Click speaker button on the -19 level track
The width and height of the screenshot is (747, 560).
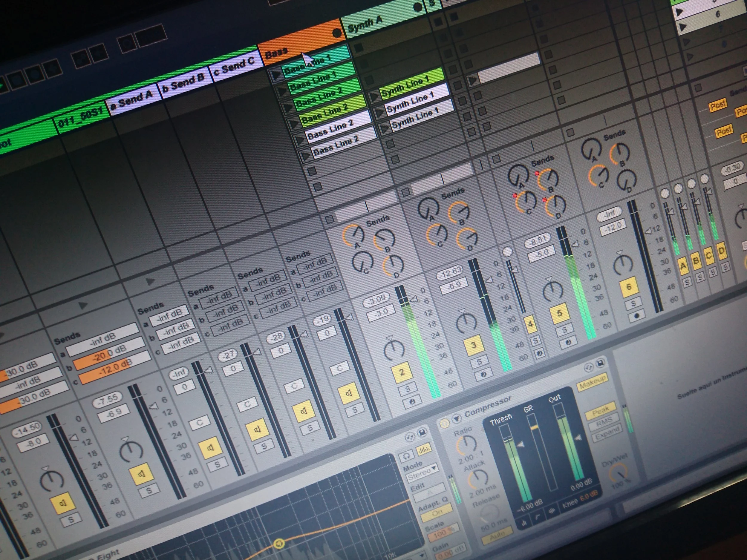349,393
